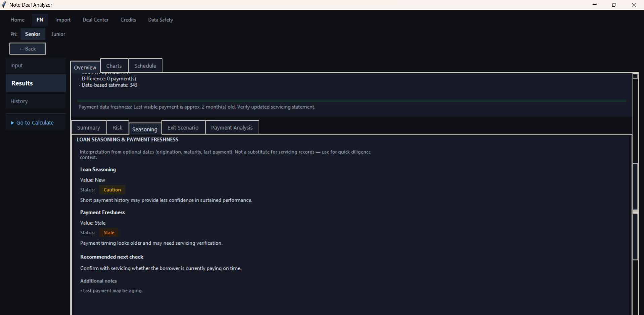Click the outer vertical scrollbar thumb
The height and width of the screenshot is (315, 644).
point(635,212)
